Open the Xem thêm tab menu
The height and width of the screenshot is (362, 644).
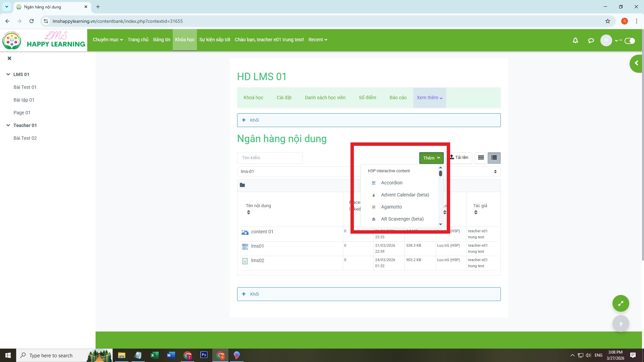(429, 98)
